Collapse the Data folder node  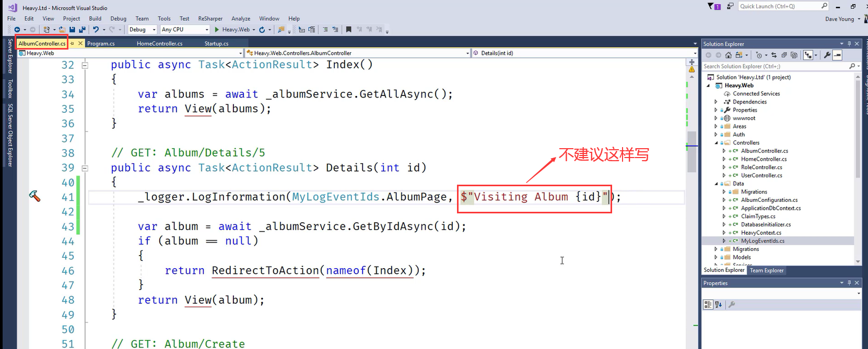[x=716, y=184]
